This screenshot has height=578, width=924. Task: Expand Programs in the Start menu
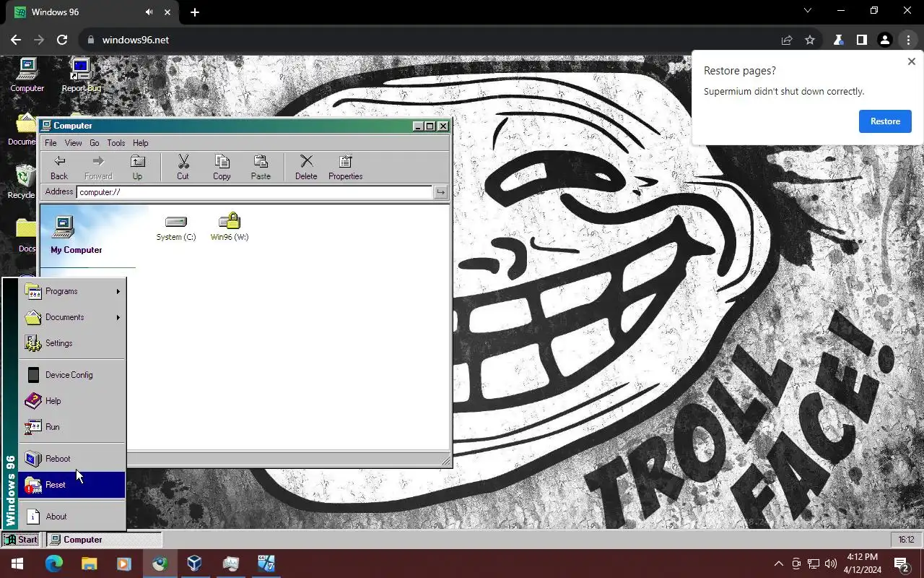(x=71, y=291)
